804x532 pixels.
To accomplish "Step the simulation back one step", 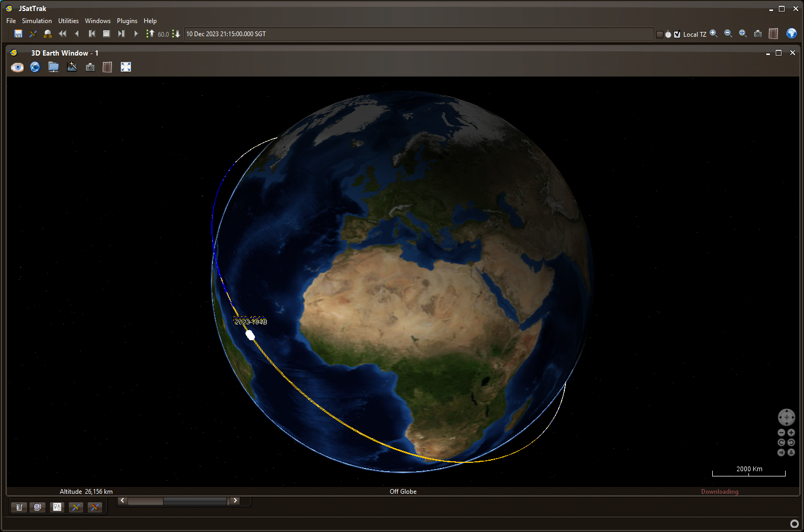I will pyautogui.click(x=92, y=34).
